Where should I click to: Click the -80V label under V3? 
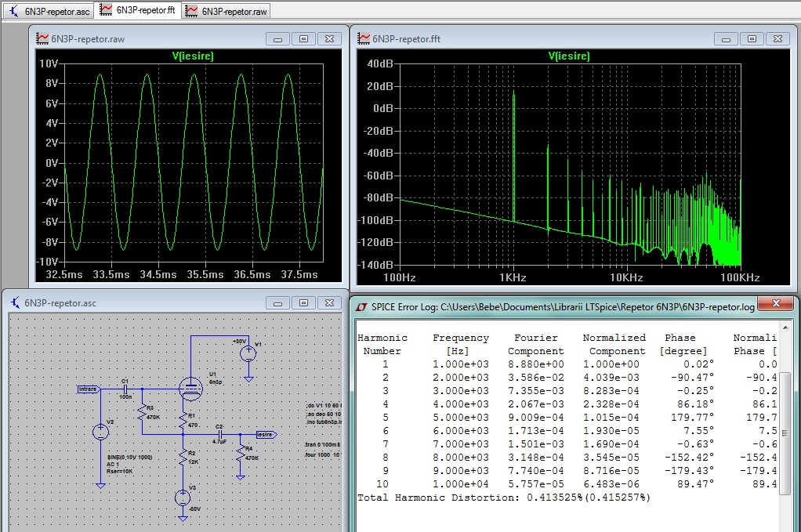[194, 509]
